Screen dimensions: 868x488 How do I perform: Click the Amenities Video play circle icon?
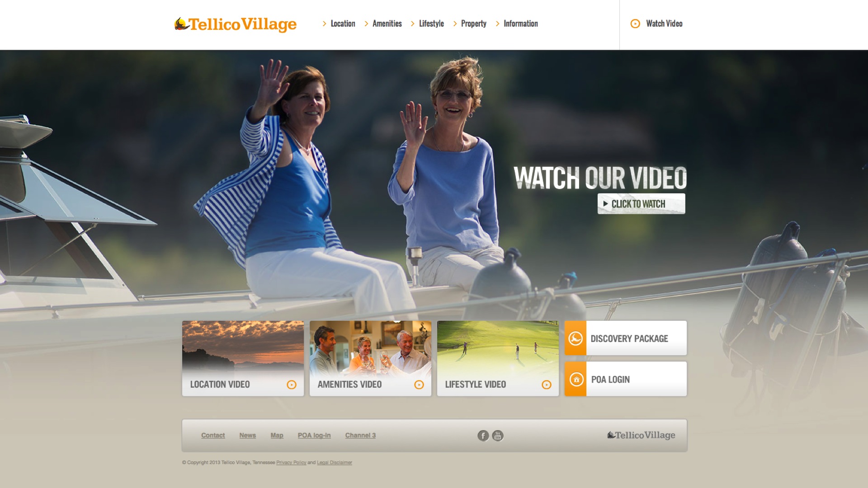tap(419, 385)
